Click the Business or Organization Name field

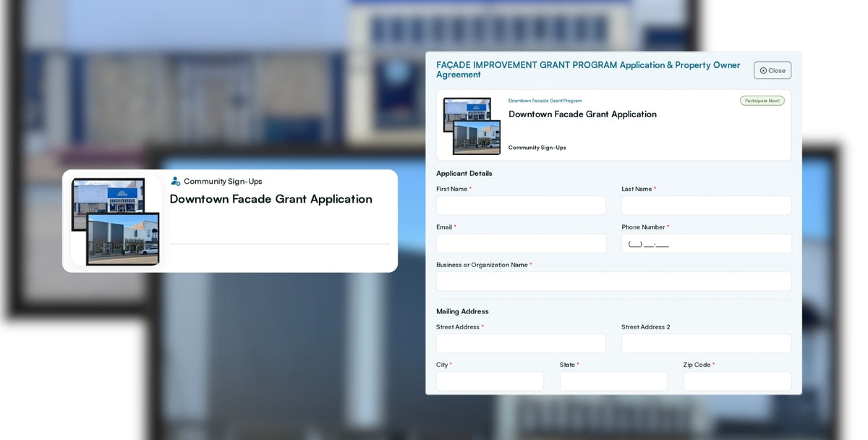(x=613, y=282)
